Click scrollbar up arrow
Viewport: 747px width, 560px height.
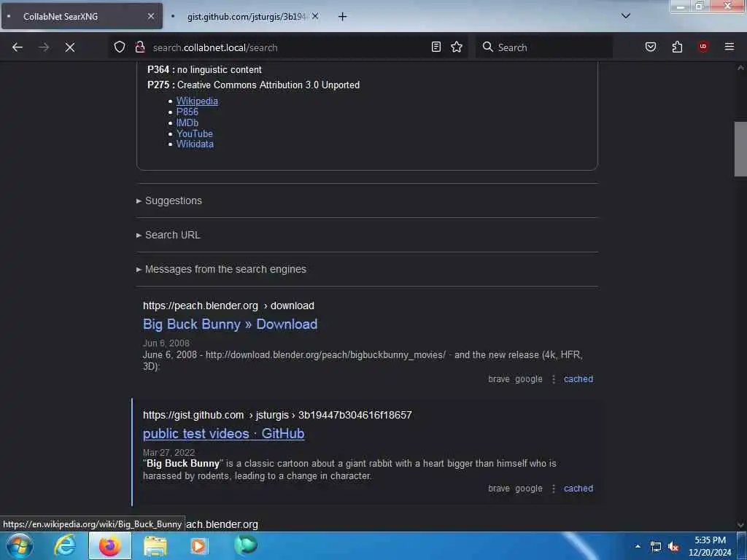coord(740,68)
